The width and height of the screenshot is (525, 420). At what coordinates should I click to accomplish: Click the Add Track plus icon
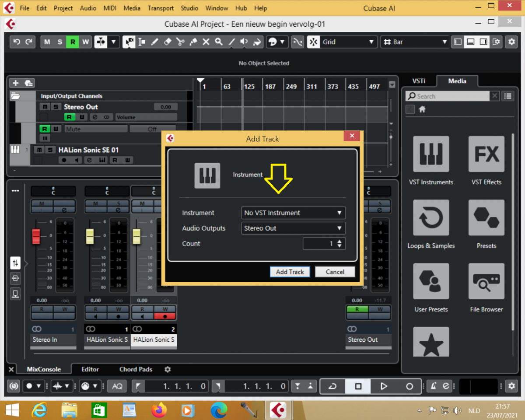pyautogui.click(x=15, y=83)
